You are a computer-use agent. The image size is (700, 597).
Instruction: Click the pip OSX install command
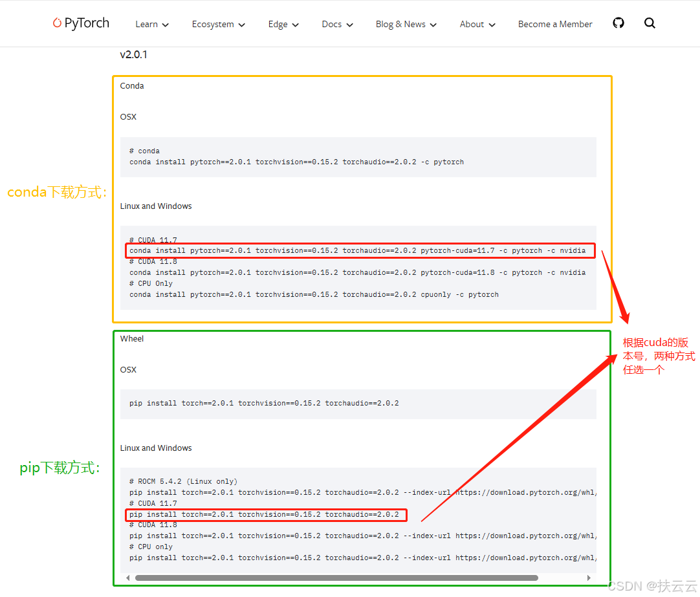point(264,404)
